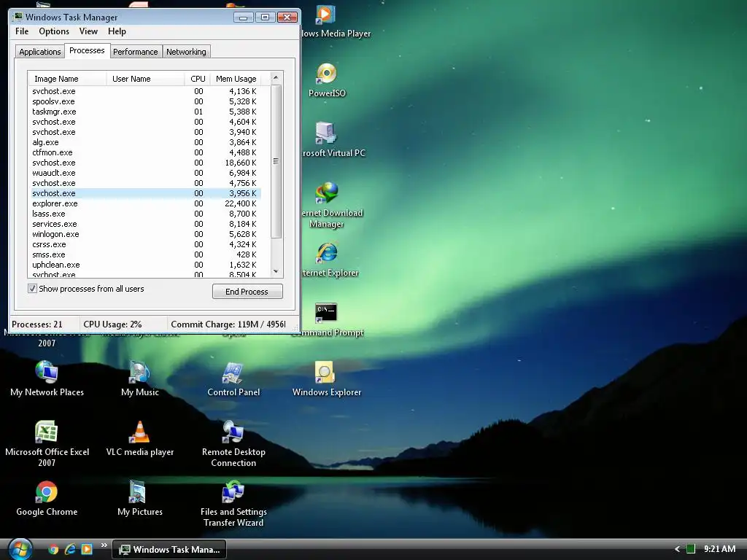Image resolution: width=747 pixels, height=560 pixels.
Task: Select the Files and Settings Transfer Wizard icon
Action: (233, 504)
